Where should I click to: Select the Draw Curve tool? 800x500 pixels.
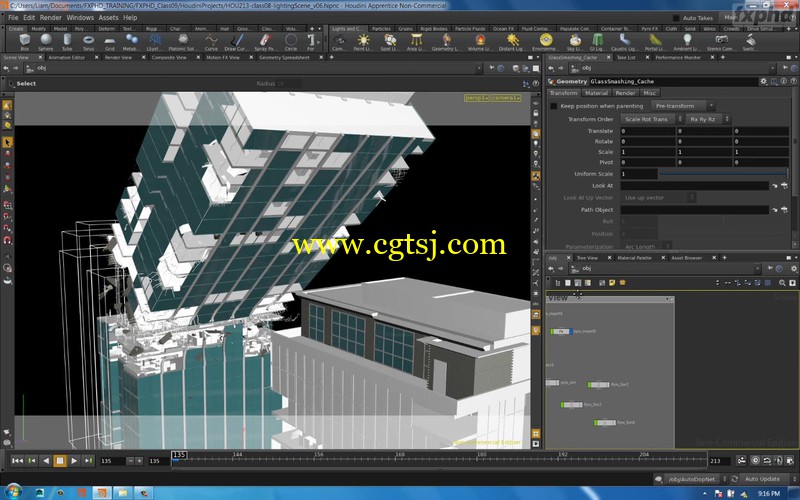point(236,42)
